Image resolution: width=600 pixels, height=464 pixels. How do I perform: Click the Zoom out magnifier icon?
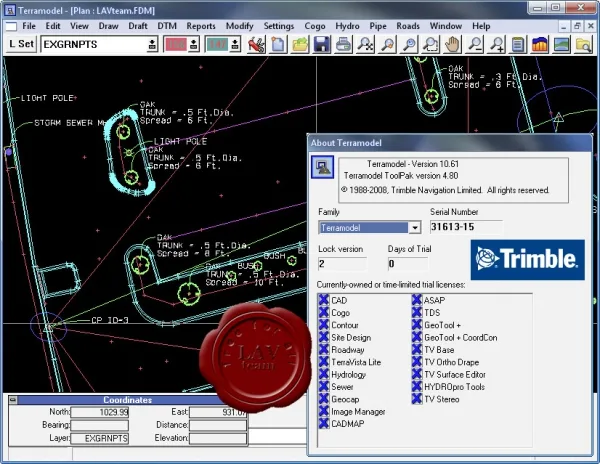(x=475, y=44)
